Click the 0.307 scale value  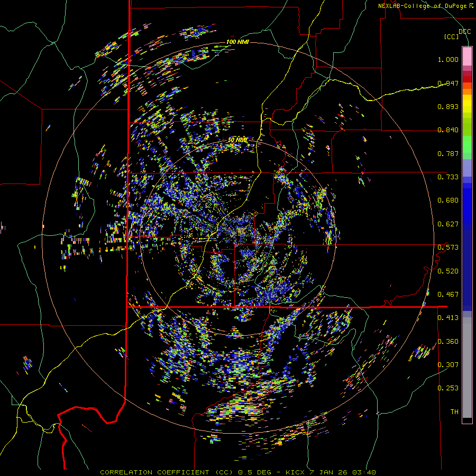click(448, 365)
